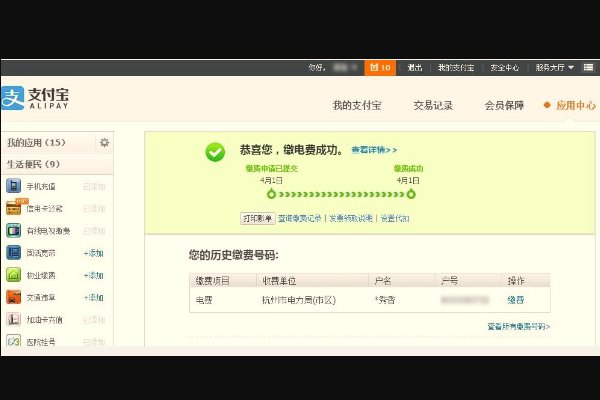
Task: Click the 我的应用 (15) header
Action: click(x=36, y=143)
